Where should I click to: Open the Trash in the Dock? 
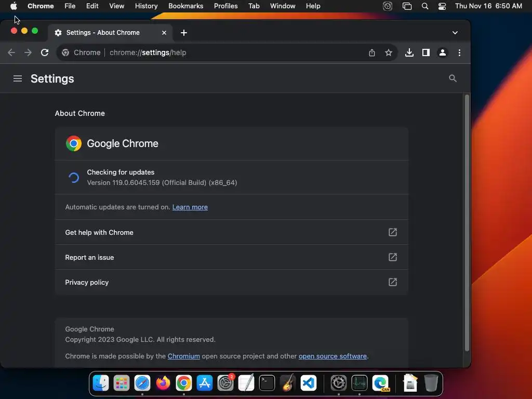[x=431, y=383]
